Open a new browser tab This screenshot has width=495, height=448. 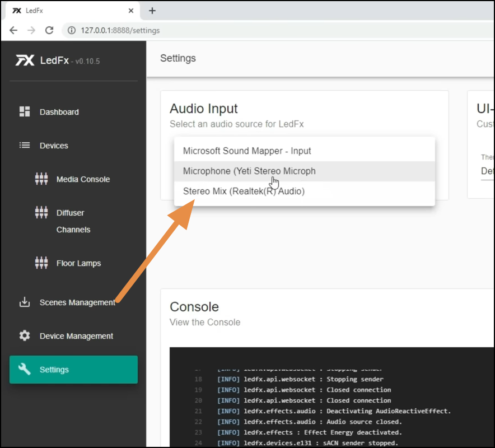click(152, 10)
